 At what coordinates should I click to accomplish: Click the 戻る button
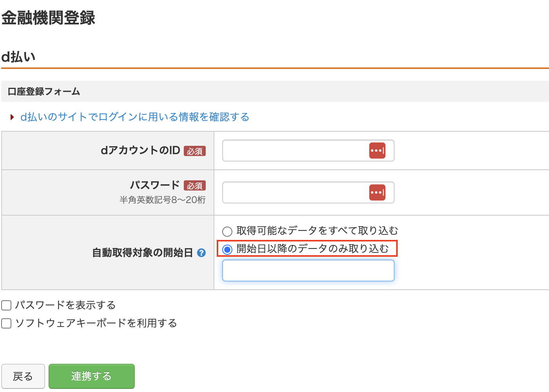(23, 376)
